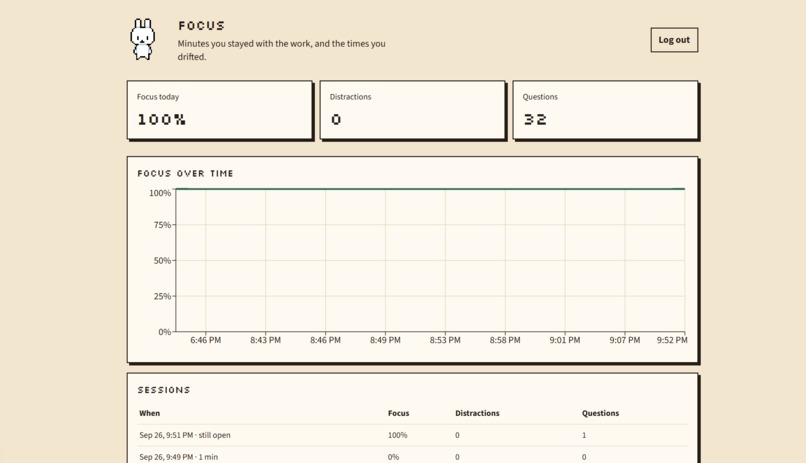Click the 6:46 PM axis label

pos(206,340)
